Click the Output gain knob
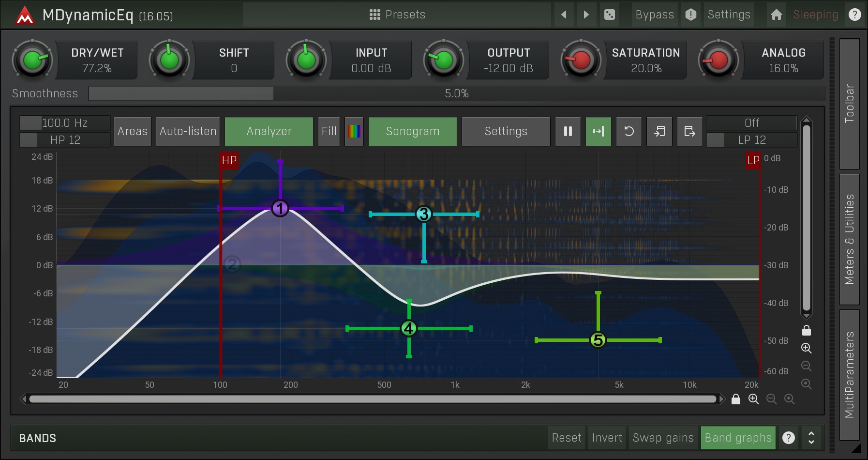The height and width of the screenshot is (460, 868). tap(444, 60)
